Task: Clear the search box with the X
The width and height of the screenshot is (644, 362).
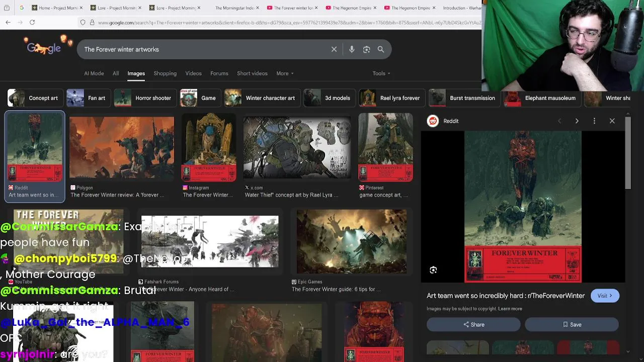Action: (x=334, y=49)
